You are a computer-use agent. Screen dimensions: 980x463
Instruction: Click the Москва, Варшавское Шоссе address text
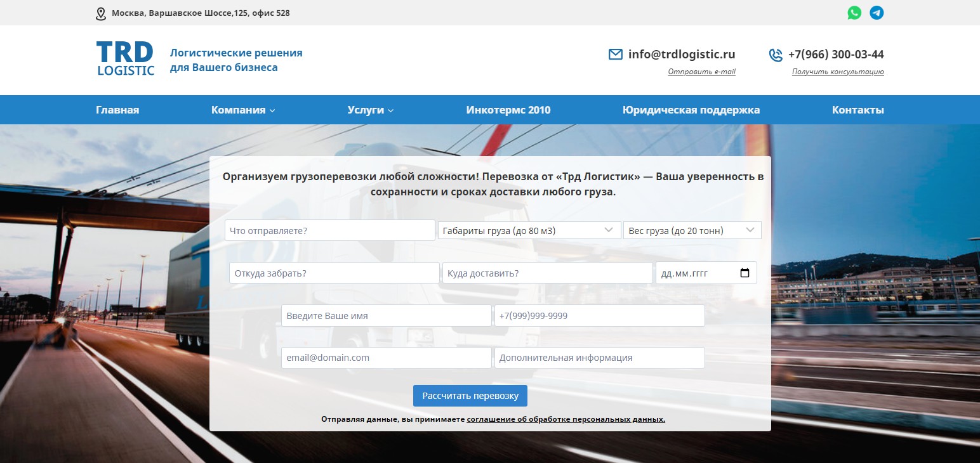point(201,13)
